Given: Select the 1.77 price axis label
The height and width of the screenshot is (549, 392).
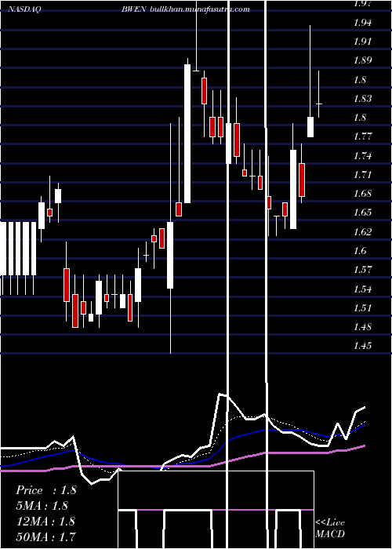Looking at the screenshot, I should (362, 136).
